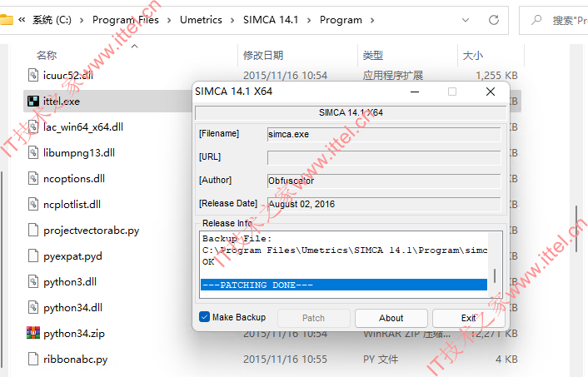588x377 pixels.
Task: Click the python3.dll file icon
Action: click(x=33, y=281)
